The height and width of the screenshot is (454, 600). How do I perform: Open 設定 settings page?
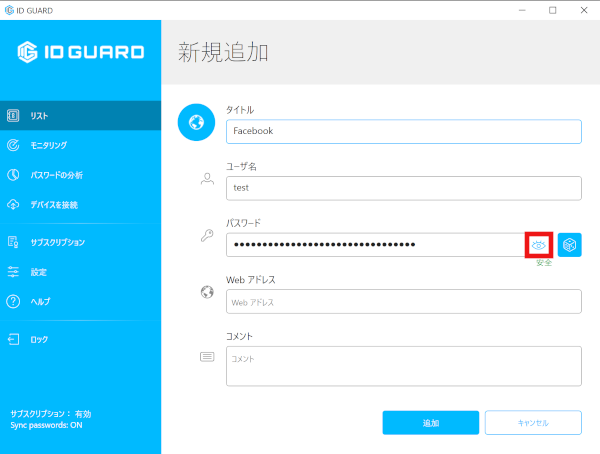click(x=80, y=272)
